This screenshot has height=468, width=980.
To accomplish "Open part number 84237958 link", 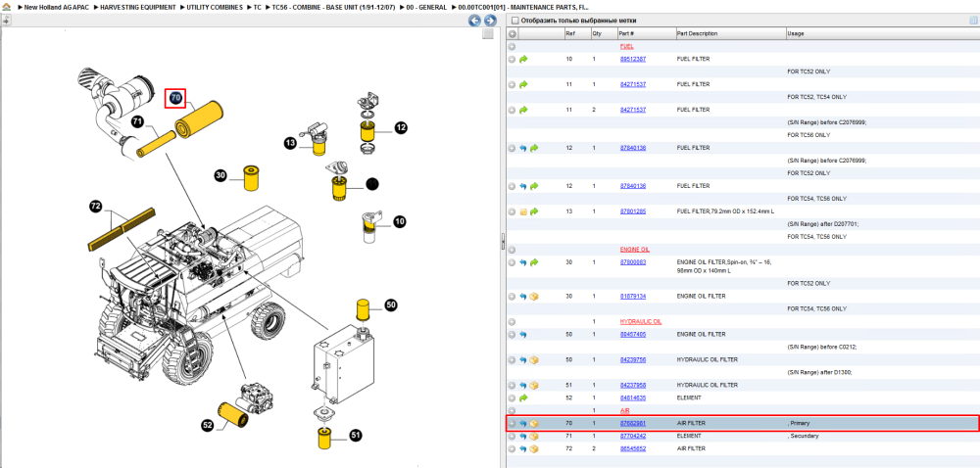I will 632,385.
